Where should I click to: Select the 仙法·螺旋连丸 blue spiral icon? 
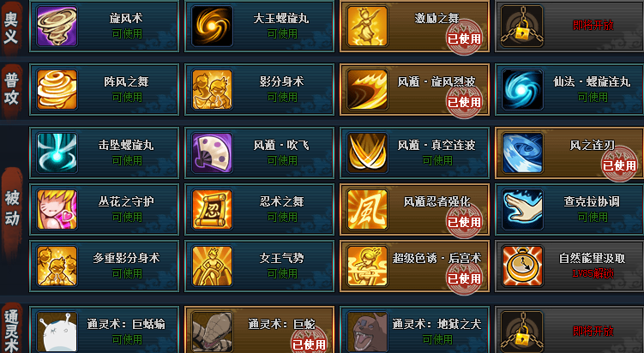pyautogui.click(x=522, y=89)
